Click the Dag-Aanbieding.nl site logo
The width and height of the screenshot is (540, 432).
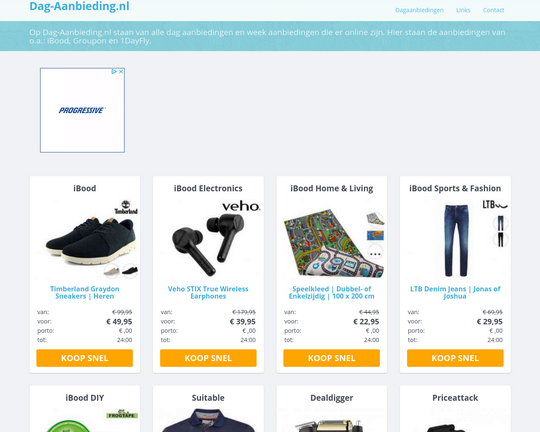[x=80, y=6]
